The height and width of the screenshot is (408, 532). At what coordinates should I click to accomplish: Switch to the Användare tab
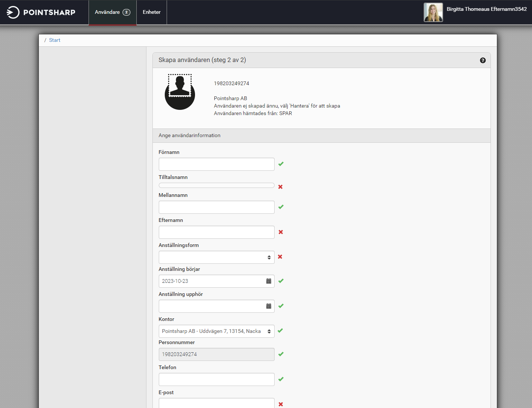[x=112, y=12]
